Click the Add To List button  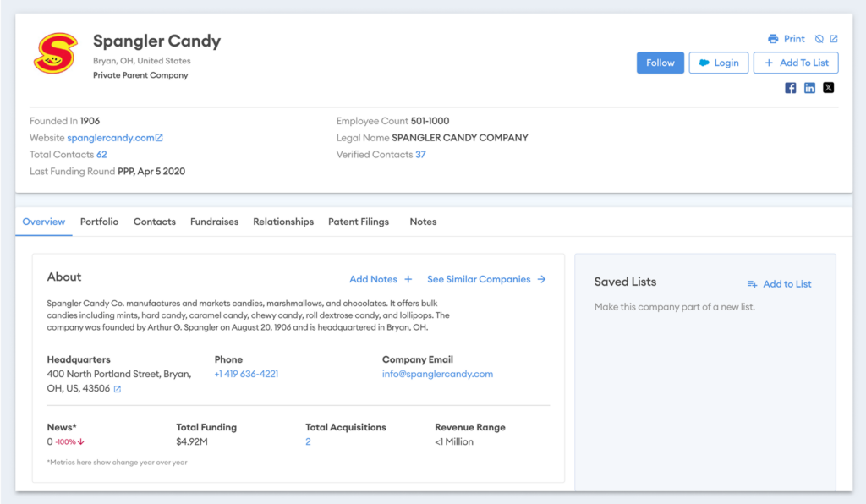(796, 63)
